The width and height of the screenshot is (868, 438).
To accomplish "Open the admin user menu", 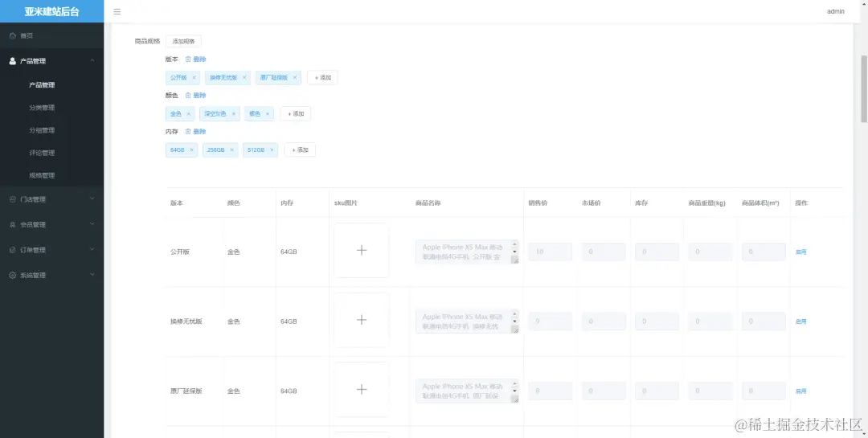I will tap(835, 11).
